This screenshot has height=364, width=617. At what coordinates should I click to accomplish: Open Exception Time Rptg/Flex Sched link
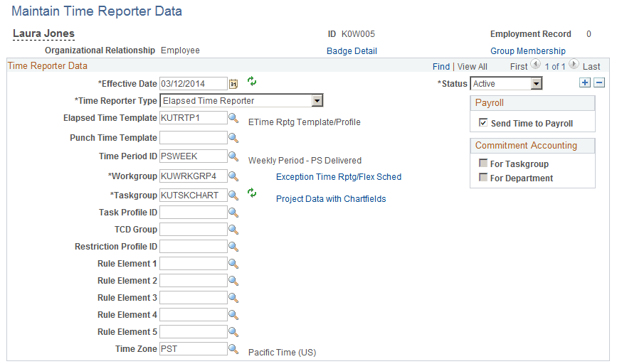[x=339, y=177]
